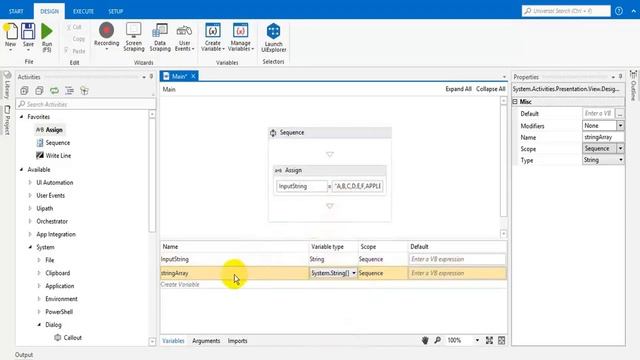Click the fit to screen icon
640x360 pixels.
pyautogui.click(x=489, y=340)
